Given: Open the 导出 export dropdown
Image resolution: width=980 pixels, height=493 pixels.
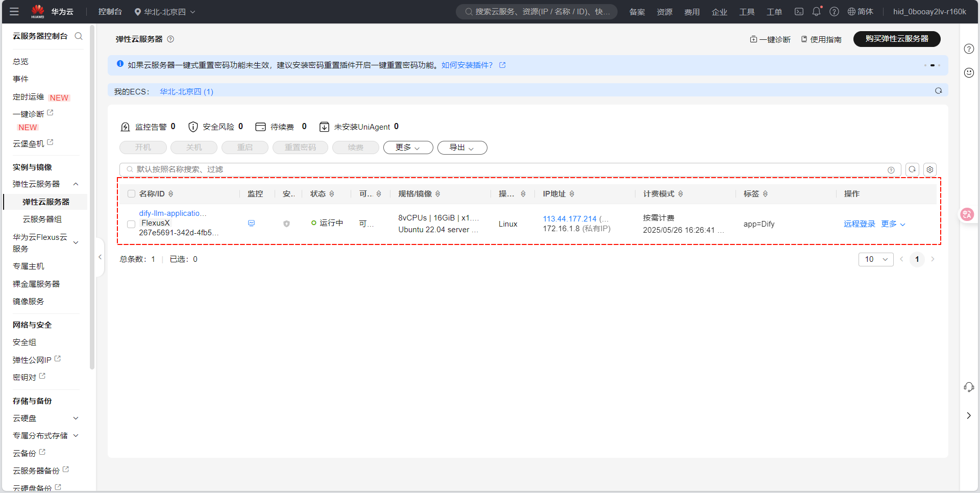Looking at the screenshot, I should click(x=462, y=147).
